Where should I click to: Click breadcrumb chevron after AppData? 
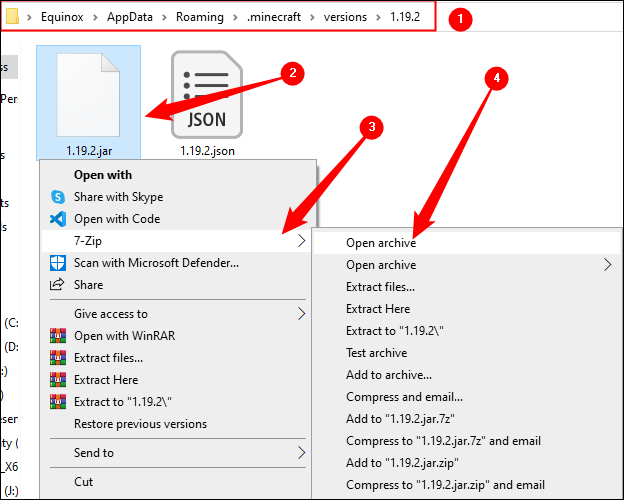(164, 17)
